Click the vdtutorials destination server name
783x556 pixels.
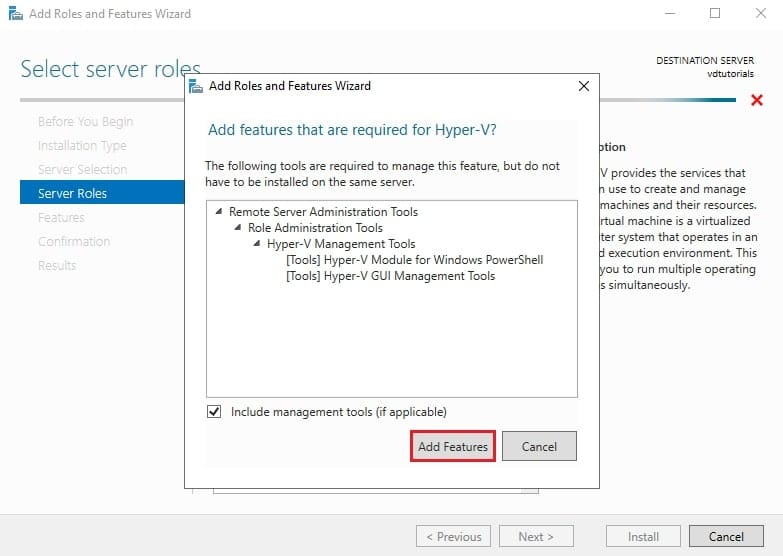pyautogui.click(x=730, y=74)
